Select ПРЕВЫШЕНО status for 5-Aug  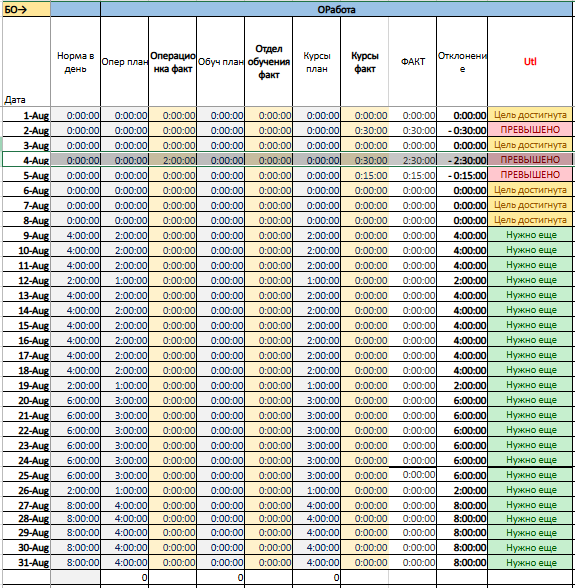coord(530,175)
